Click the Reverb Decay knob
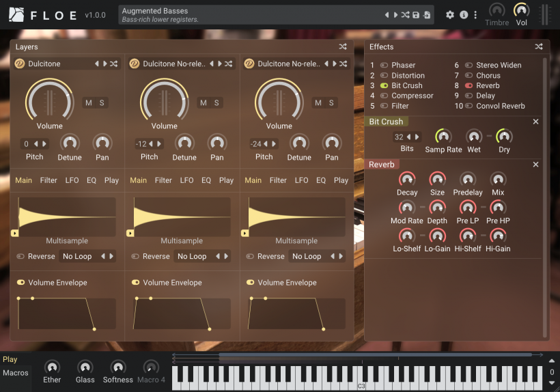Viewport: 560px width, 392px height. point(407,179)
